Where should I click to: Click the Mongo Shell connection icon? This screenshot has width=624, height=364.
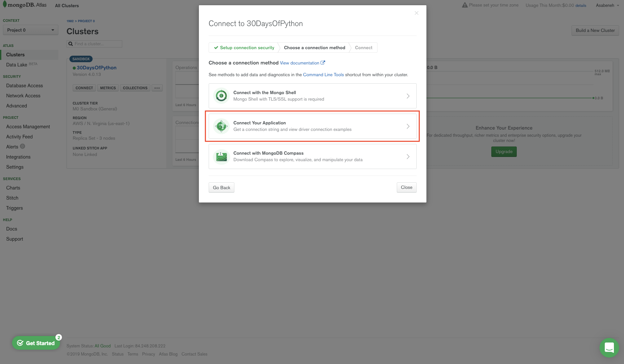coord(221,96)
